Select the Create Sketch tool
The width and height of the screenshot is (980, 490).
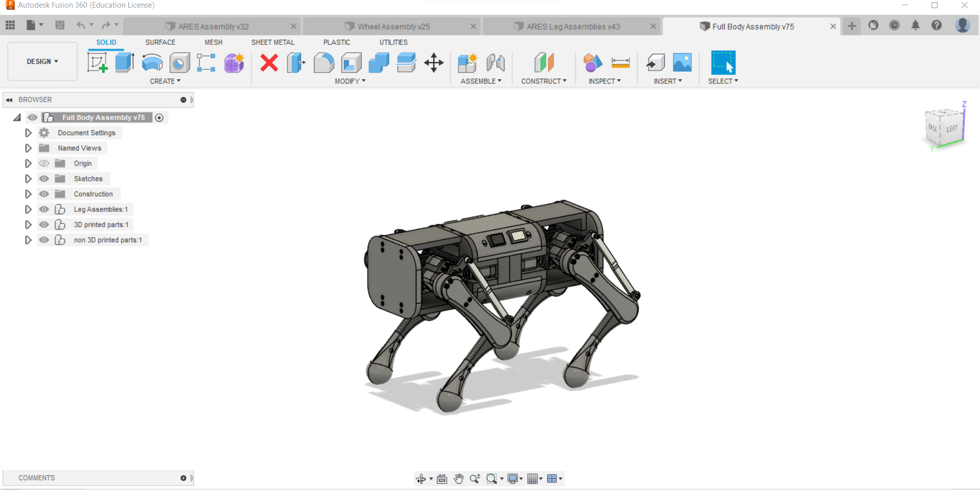97,63
